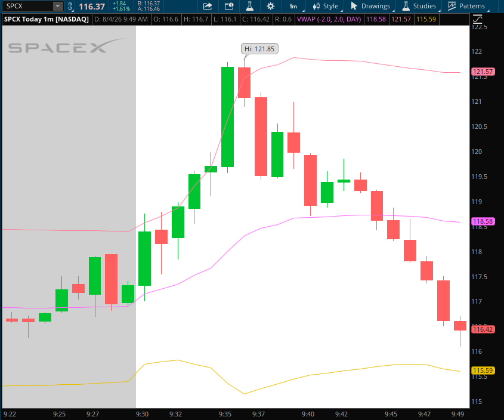Image resolution: width=504 pixels, height=420 pixels.
Task: Click the 9:30 time axis label
Action: [142, 414]
